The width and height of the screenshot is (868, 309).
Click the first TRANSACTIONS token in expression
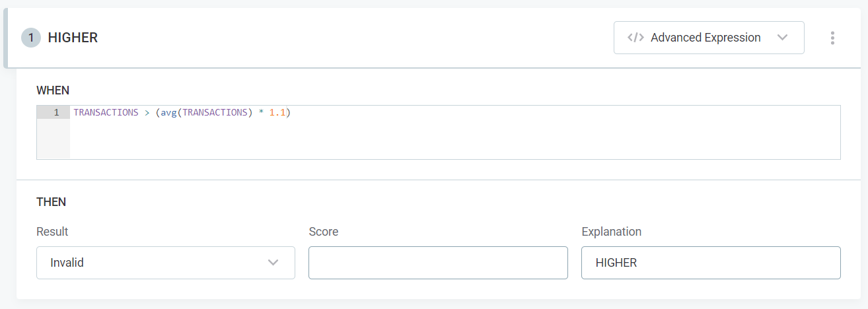pyautogui.click(x=106, y=113)
